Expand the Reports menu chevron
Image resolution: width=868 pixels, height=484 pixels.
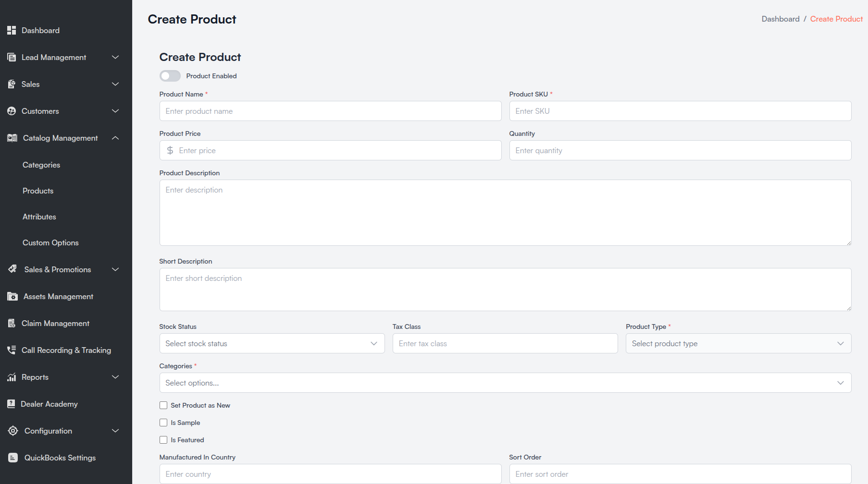pos(115,377)
